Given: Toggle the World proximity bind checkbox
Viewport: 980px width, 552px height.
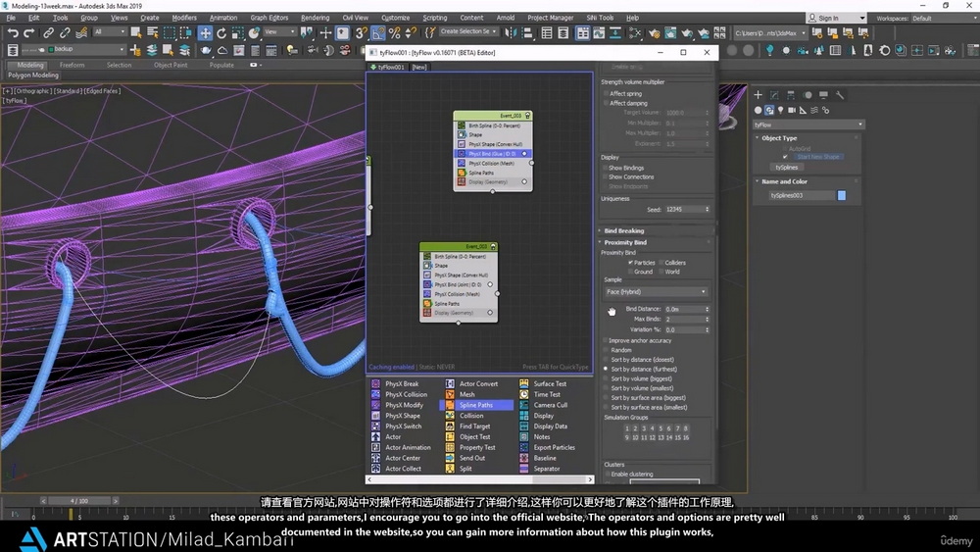Looking at the screenshot, I should (x=661, y=272).
